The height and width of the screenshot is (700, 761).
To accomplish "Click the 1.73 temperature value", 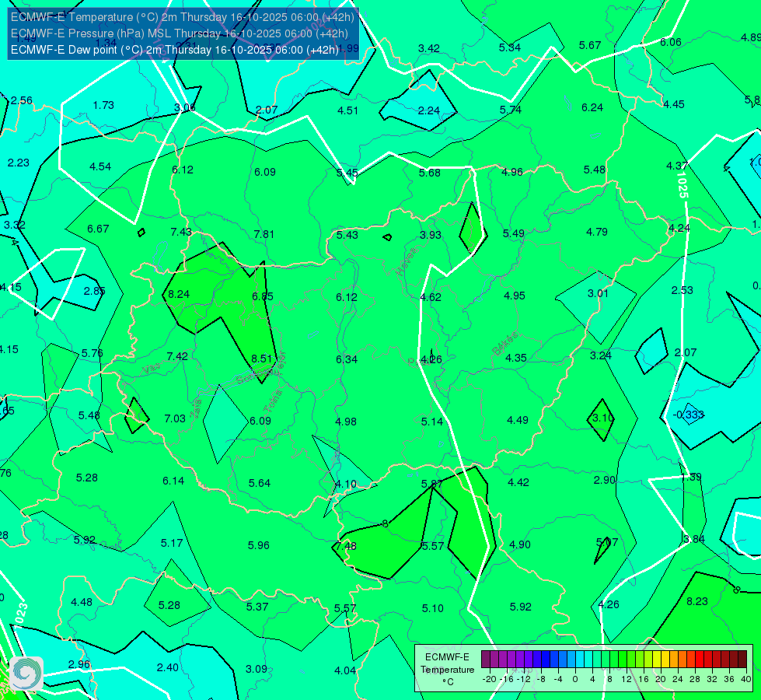I will point(103,105).
